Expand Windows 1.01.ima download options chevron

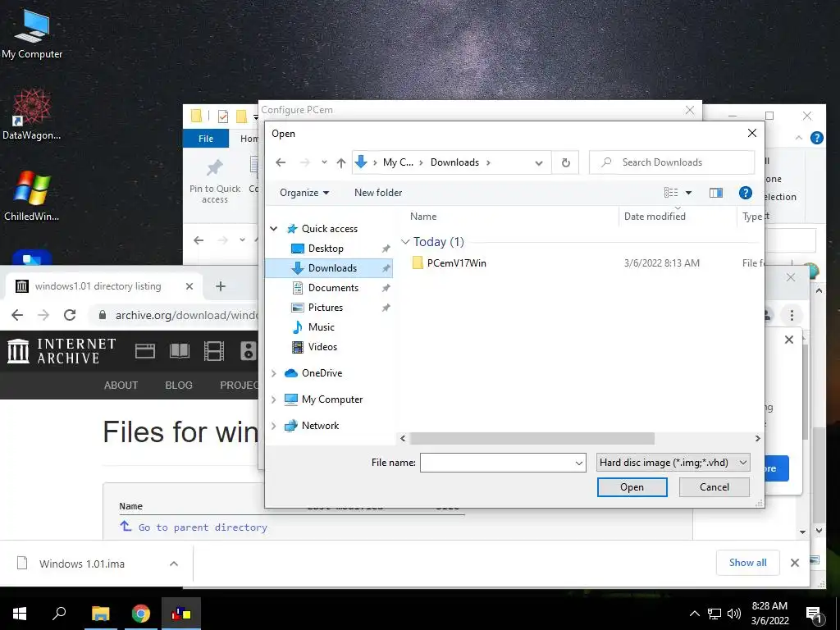point(174,564)
